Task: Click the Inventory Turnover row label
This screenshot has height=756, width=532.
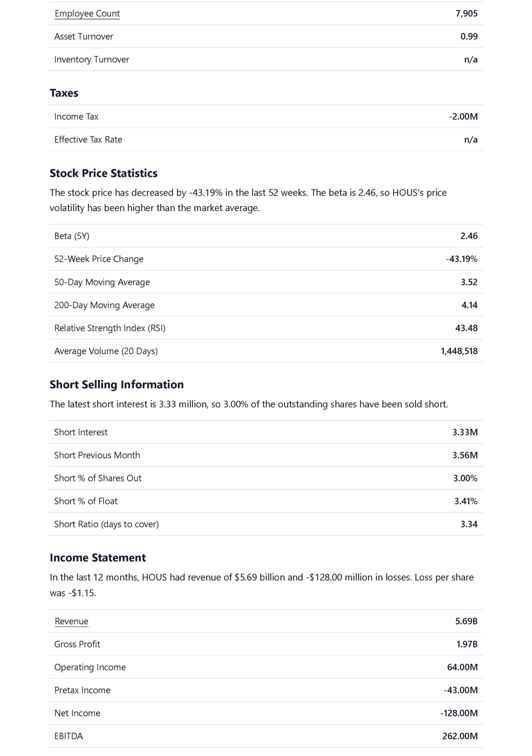Action: click(x=92, y=60)
